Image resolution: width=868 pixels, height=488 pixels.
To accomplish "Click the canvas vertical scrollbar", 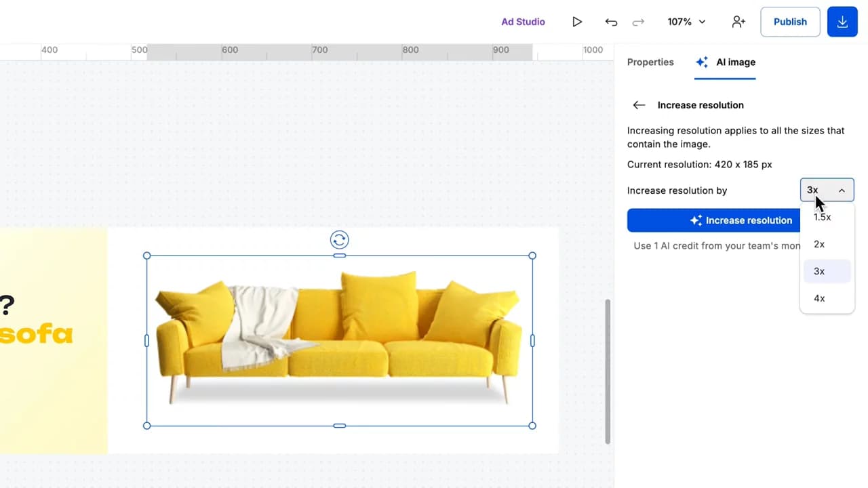I will point(608,371).
